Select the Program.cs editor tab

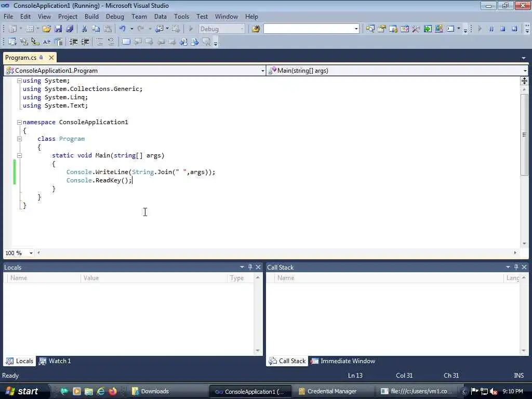point(21,58)
